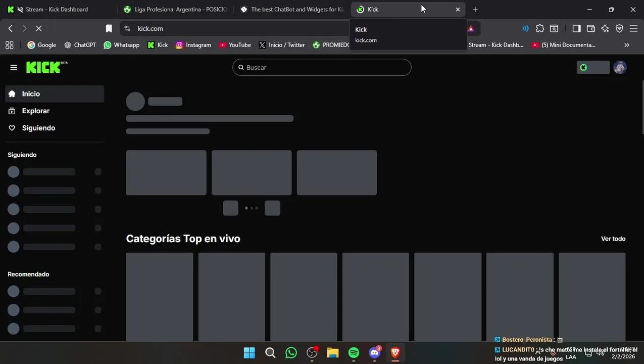Open the ChatGPT bookmark

[80, 45]
